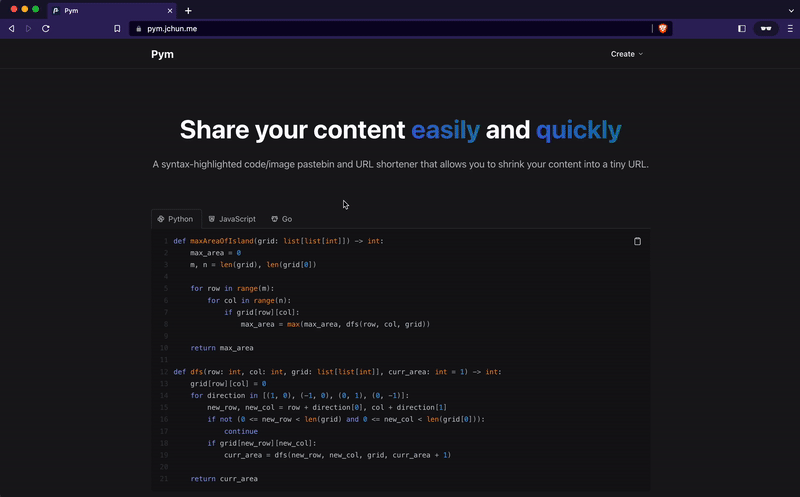Click the Brave Shields lion icon
This screenshot has height=497, width=800.
[x=663, y=29]
